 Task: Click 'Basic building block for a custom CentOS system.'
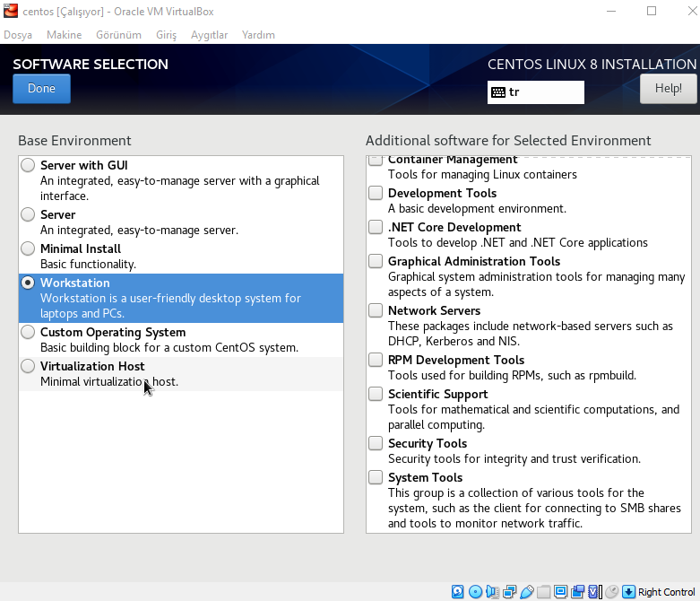169,348
